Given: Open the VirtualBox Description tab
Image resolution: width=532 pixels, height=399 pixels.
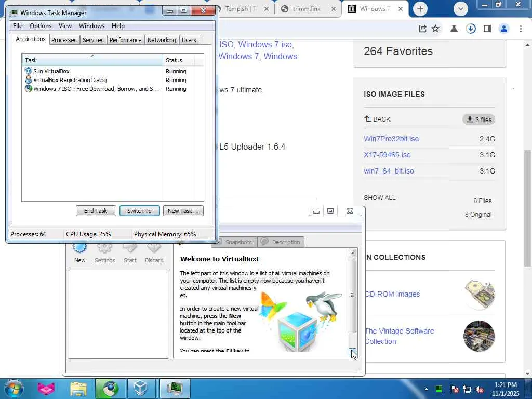Looking at the screenshot, I should 281,242.
